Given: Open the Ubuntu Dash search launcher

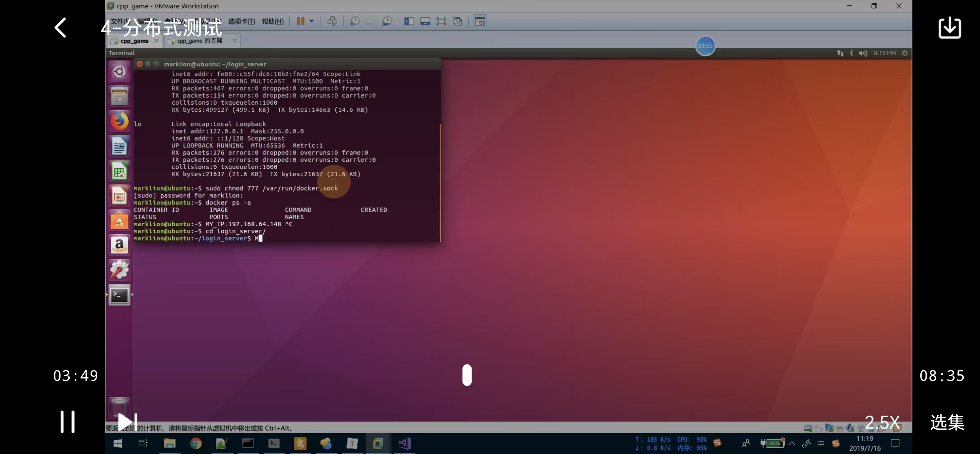Looking at the screenshot, I should click(119, 72).
